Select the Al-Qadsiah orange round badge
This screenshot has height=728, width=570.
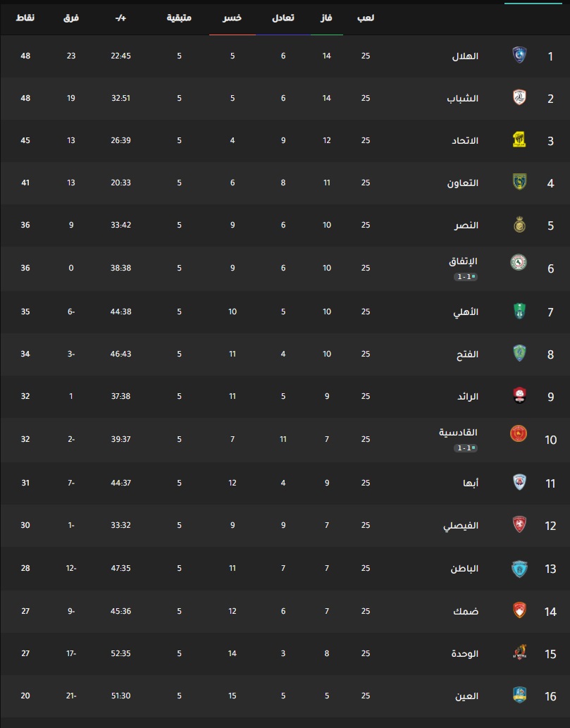pos(519,433)
